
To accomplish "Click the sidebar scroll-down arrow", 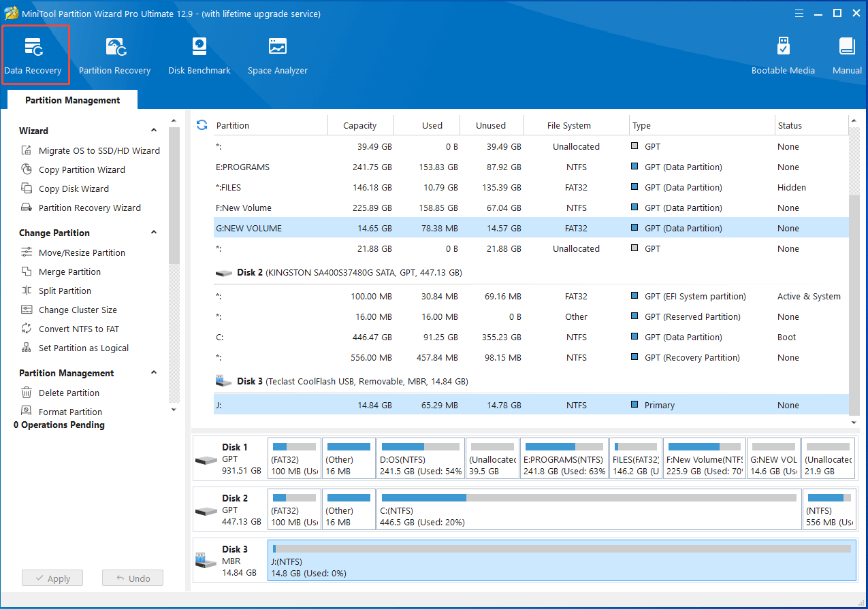I will tap(174, 410).
